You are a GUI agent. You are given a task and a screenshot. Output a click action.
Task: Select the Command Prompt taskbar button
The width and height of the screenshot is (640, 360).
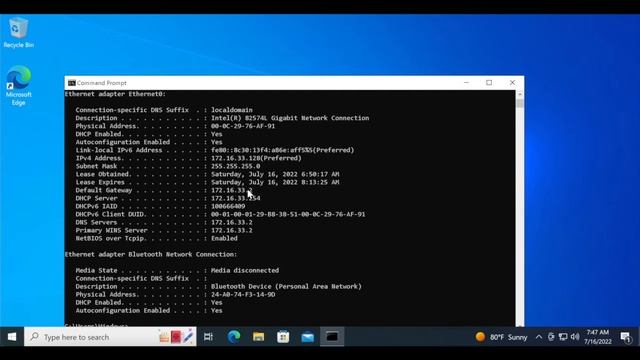pyautogui.click(x=332, y=337)
